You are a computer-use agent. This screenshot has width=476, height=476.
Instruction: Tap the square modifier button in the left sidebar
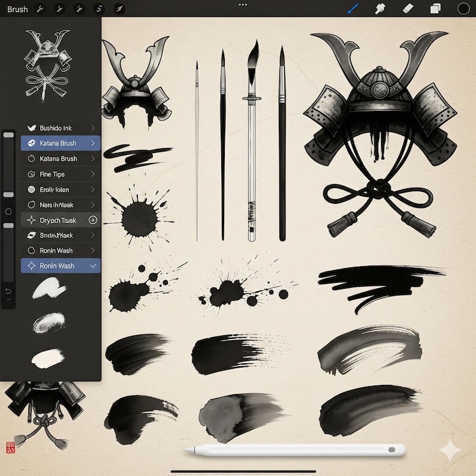pyautogui.click(x=8, y=212)
